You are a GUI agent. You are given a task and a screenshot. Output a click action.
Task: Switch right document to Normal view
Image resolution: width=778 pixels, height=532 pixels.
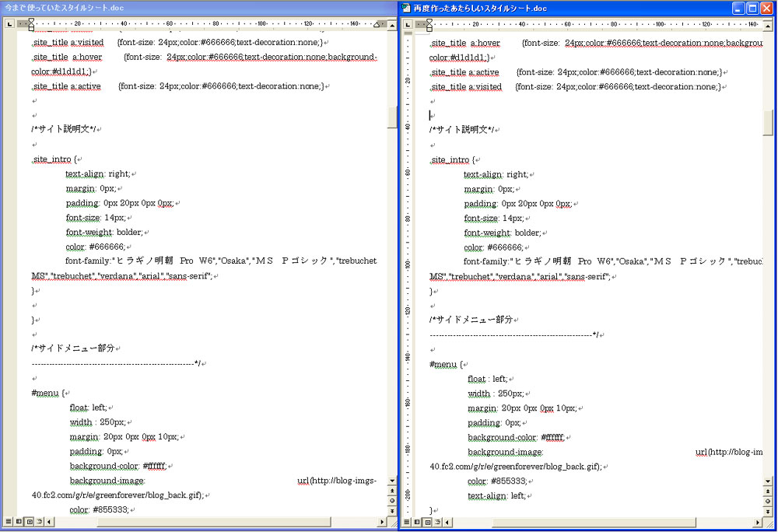tap(407, 522)
